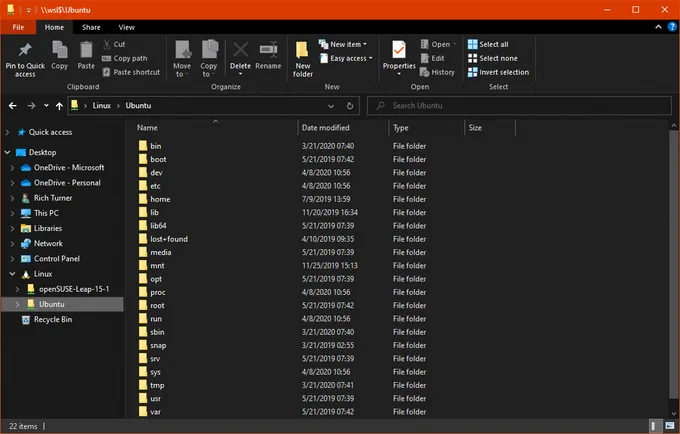Refresh the folder view
The image size is (680, 434).
(x=350, y=106)
